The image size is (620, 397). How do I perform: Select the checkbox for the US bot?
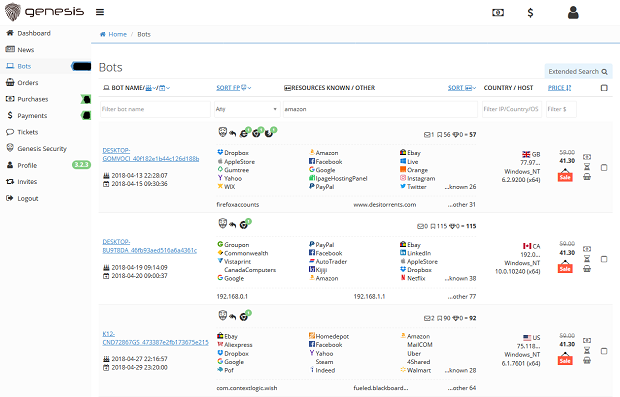click(x=604, y=351)
